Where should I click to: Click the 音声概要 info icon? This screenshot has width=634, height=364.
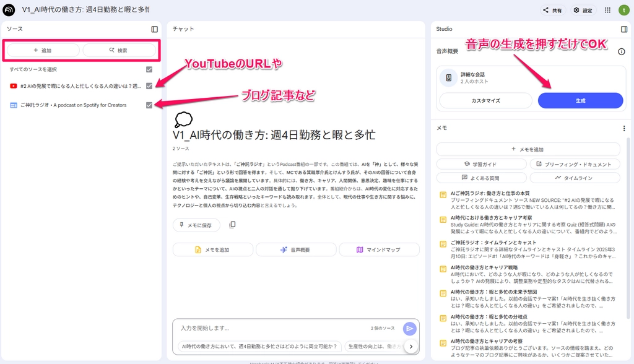(x=622, y=51)
